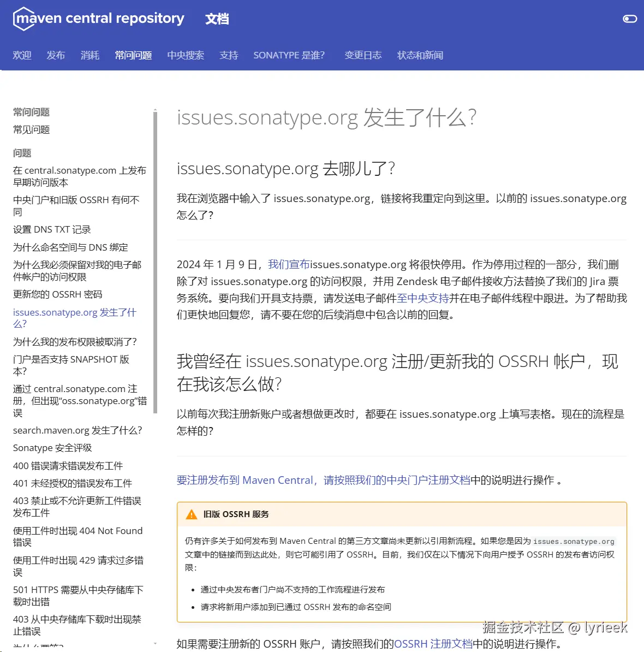Switch to the 欢迎 navigation tab
The height and width of the screenshot is (652, 644).
(21, 55)
